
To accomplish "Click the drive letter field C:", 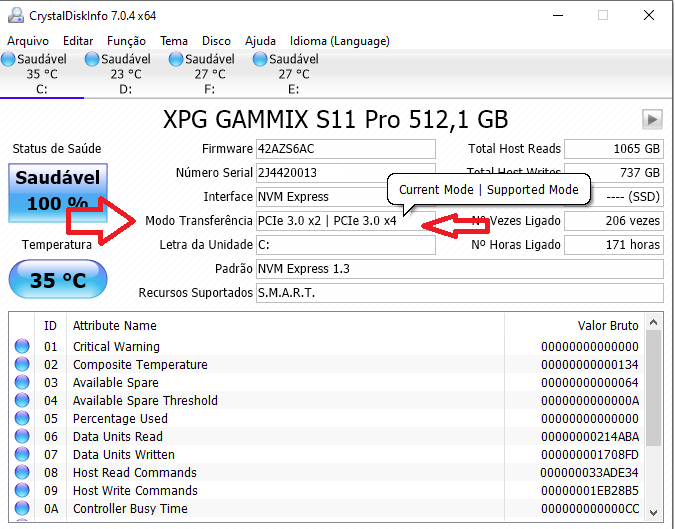I will [346, 245].
